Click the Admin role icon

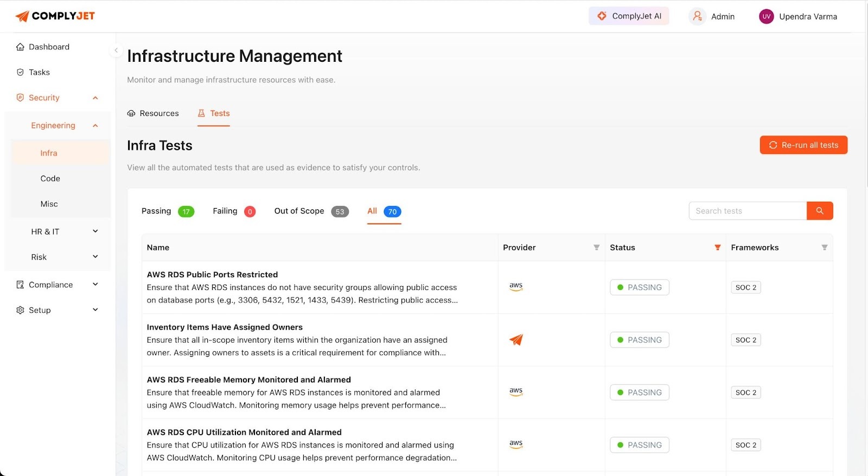(x=697, y=16)
